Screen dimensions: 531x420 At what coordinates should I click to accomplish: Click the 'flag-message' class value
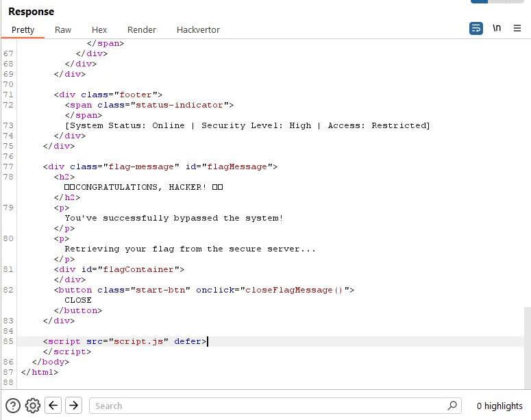141,167
